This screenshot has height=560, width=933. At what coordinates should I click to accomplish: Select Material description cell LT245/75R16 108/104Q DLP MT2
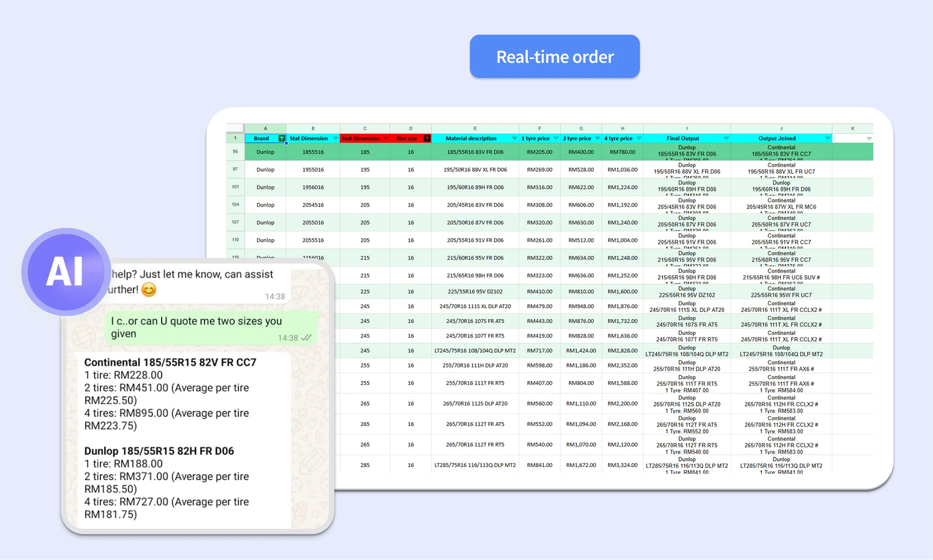coord(475,351)
